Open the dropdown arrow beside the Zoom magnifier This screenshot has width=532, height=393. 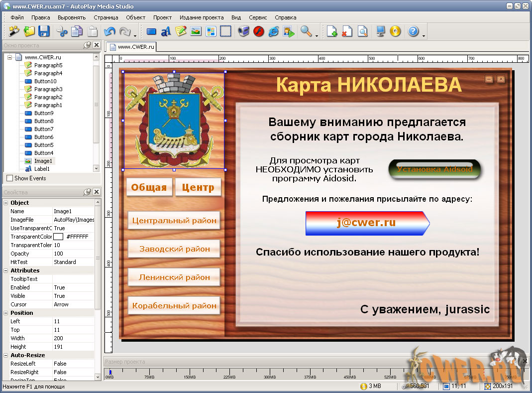tap(317, 34)
